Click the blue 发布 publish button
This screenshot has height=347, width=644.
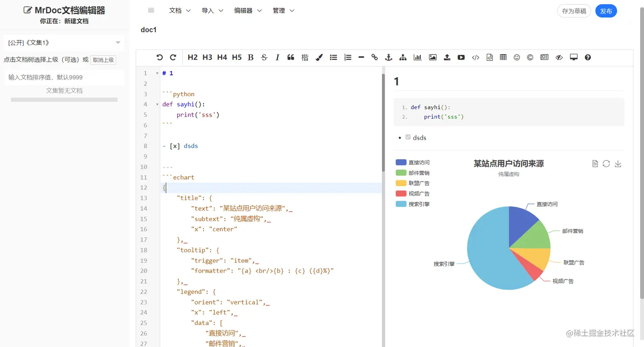coord(606,11)
